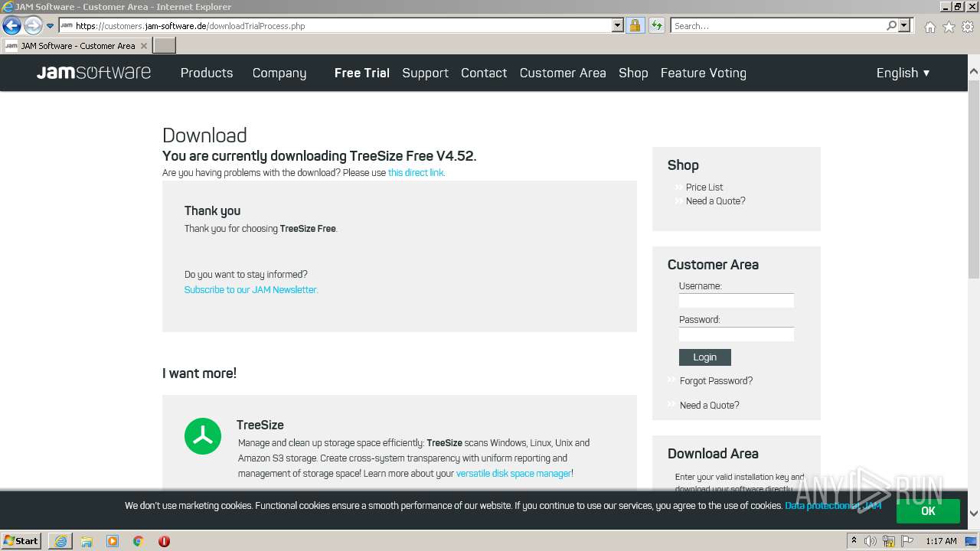Click the Download Area sidebar heading

tap(713, 454)
